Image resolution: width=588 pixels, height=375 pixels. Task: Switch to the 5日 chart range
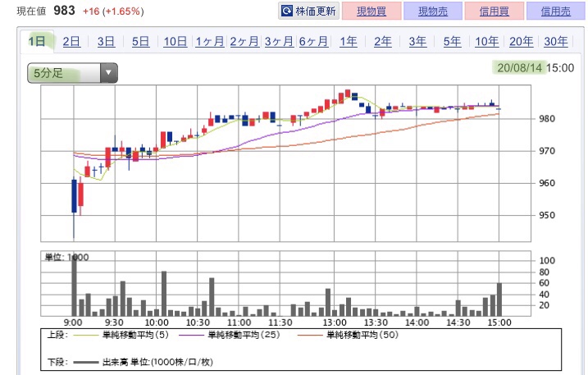point(140,41)
